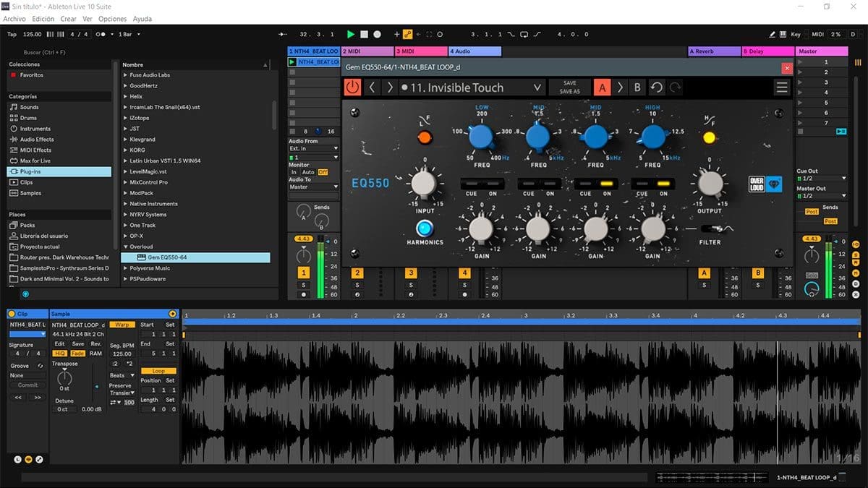
Task: Click the Edit button in Sample box
Action: 60,344
